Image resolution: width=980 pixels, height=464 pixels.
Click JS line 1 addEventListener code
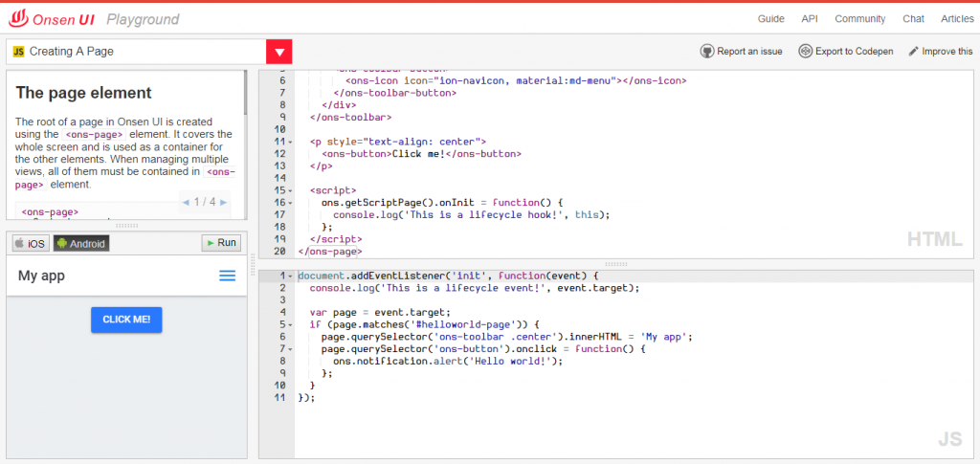448,276
